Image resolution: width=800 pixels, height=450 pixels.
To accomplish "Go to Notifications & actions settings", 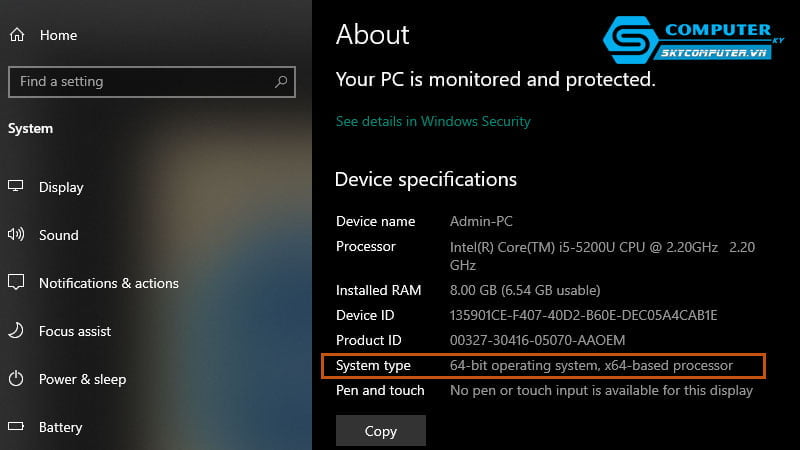I will coord(108,283).
